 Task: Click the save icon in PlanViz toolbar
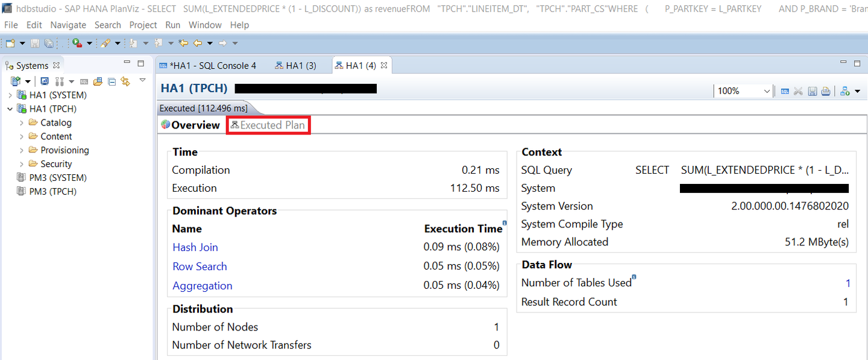(x=813, y=91)
